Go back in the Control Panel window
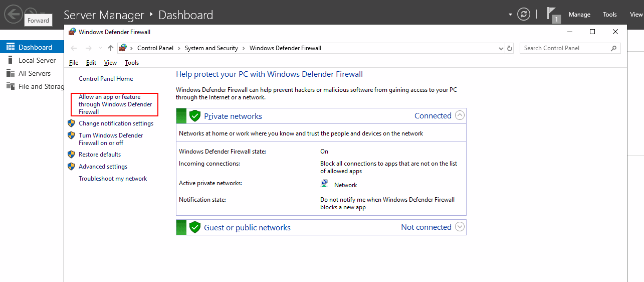Screen dimensions: 644x282 (x=74, y=48)
